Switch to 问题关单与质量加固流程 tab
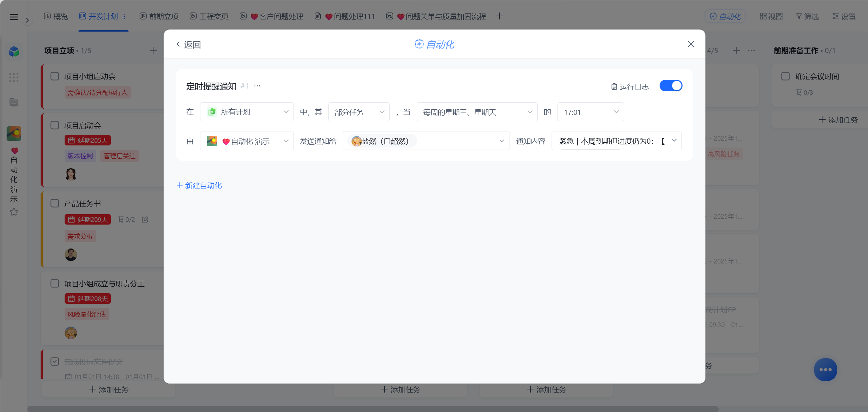 pyautogui.click(x=436, y=16)
